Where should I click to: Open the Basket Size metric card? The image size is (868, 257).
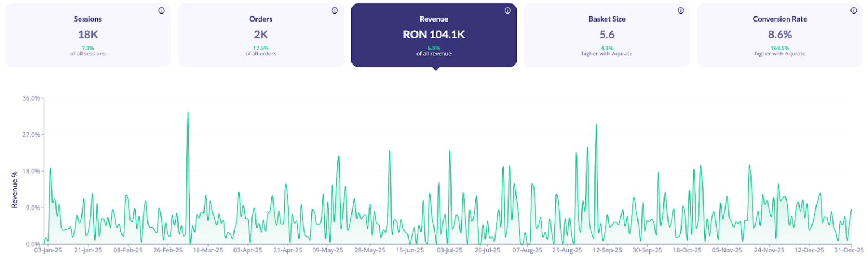(606, 35)
